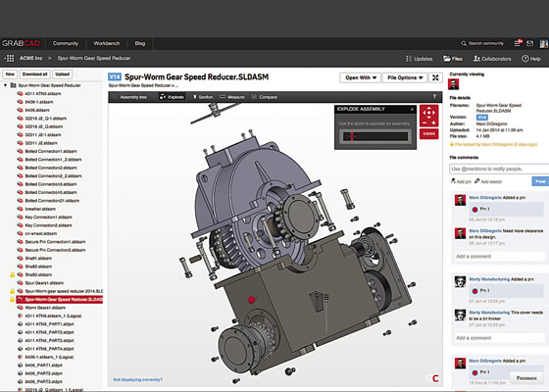Close the Explode Assembly panel
The height and width of the screenshot is (392, 549).
[x=412, y=109]
